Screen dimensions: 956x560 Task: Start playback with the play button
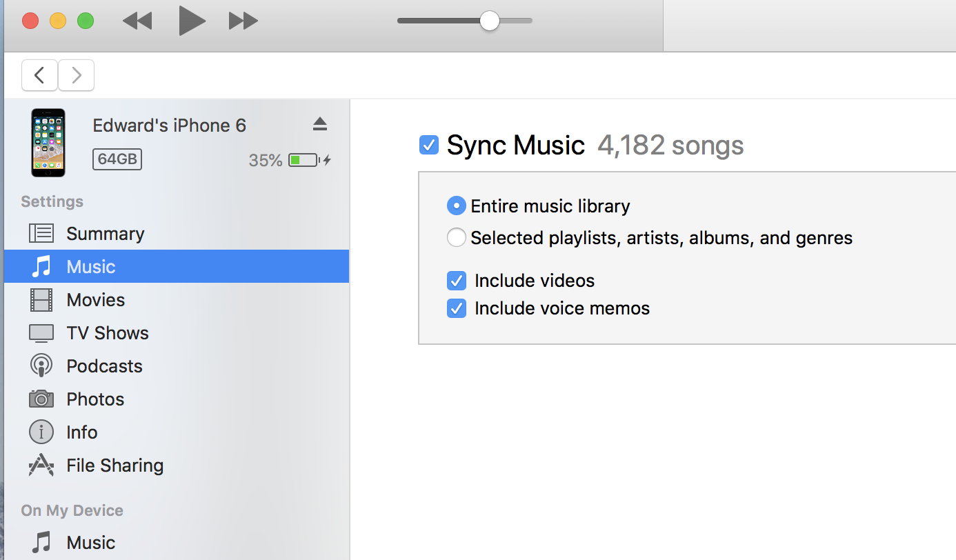point(192,21)
